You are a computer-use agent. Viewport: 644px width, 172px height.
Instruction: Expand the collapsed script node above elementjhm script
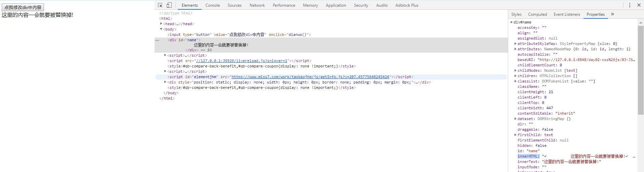pyautogui.click(x=165, y=71)
